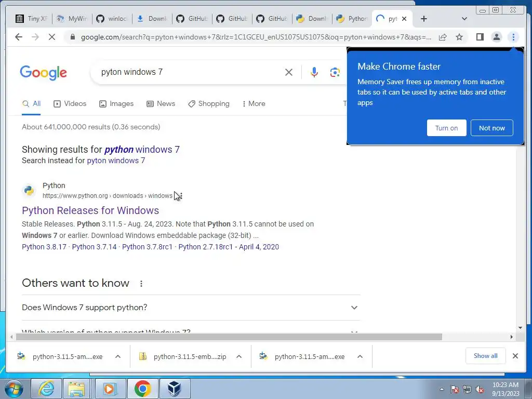This screenshot has height=399, width=532.
Task: Stop loading the page
Action: pyautogui.click(x=51, y=37)
